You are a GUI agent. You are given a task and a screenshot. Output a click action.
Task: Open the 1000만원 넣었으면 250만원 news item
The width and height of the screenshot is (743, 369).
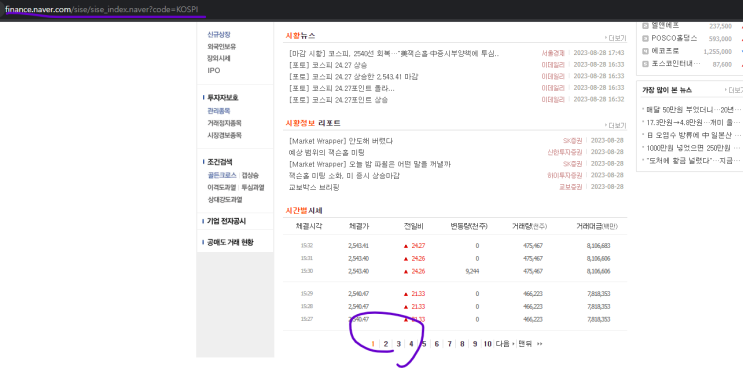click(x=693, y=148)
